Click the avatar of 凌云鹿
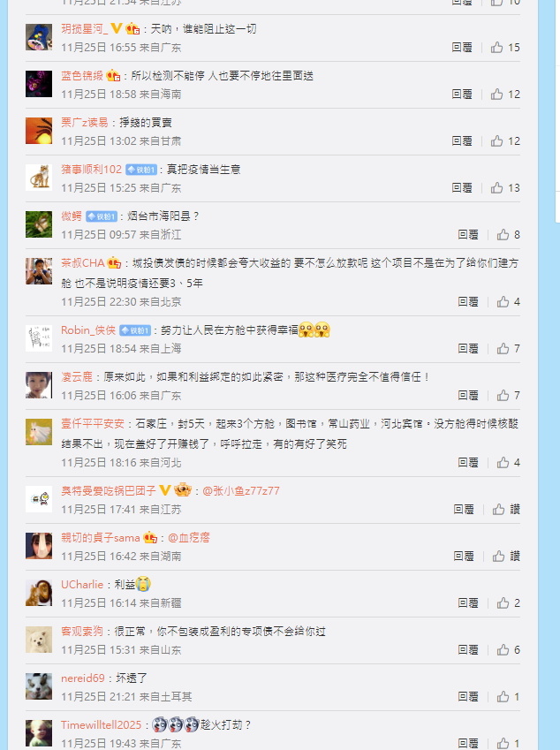The width and height of the screenshot is (560, 750). tap(39, 385)
